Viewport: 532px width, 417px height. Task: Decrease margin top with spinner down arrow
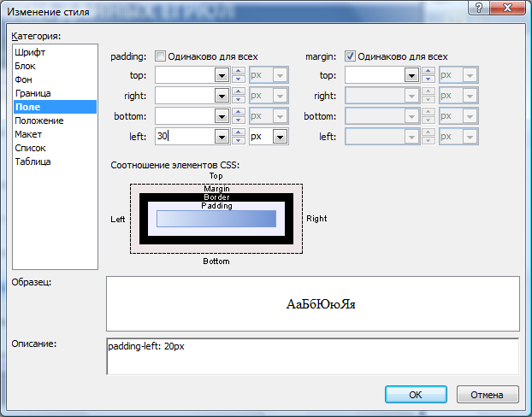tap(429, 79)
